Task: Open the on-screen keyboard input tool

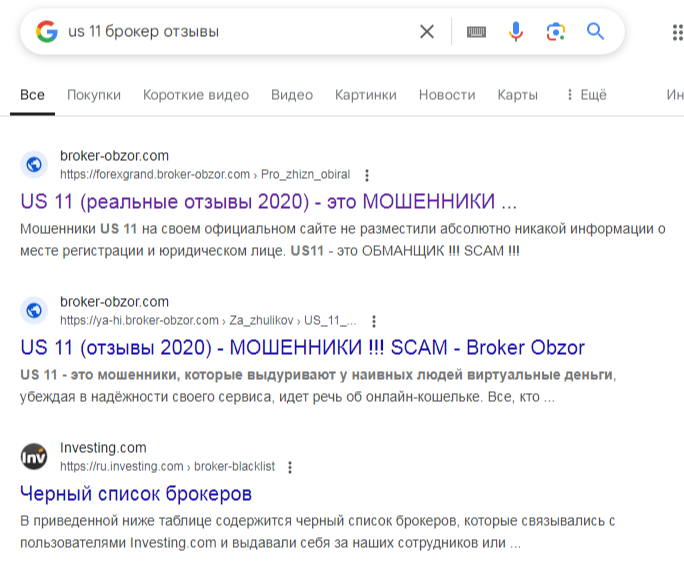Action: pyautogui.click(x=476, y=32)
